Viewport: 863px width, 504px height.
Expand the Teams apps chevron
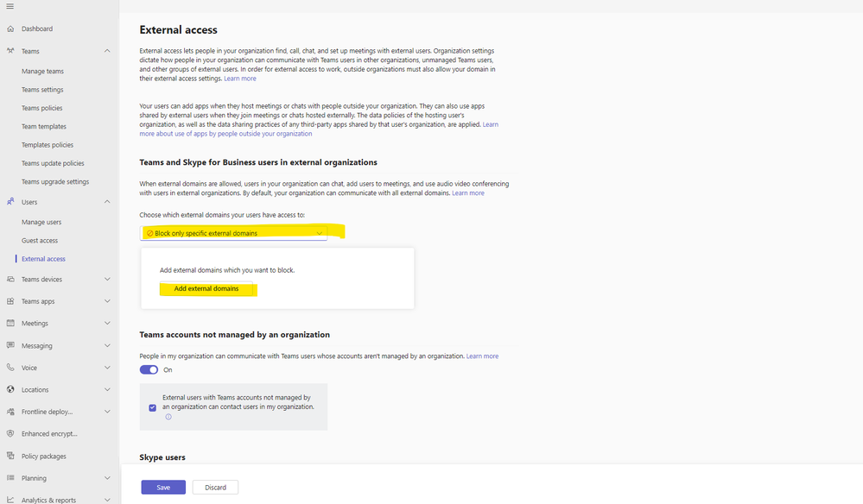pyautogui.click(x=107, y=301)
